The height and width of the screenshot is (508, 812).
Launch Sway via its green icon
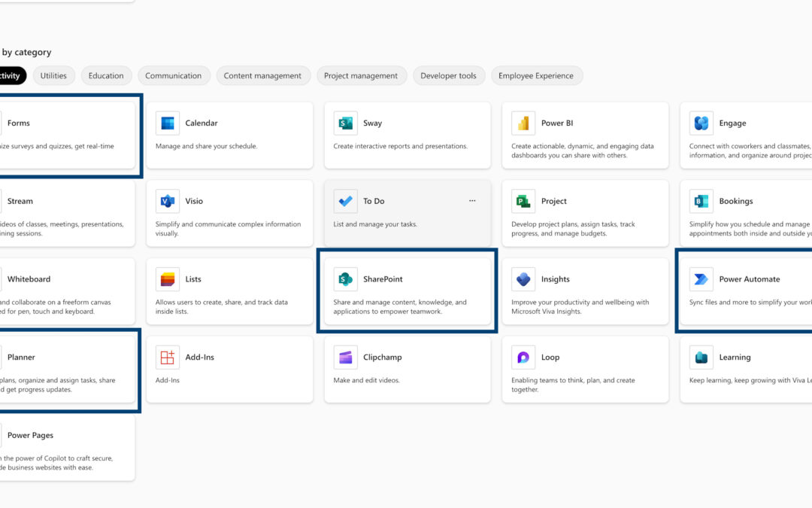click(x=345, y=123)
